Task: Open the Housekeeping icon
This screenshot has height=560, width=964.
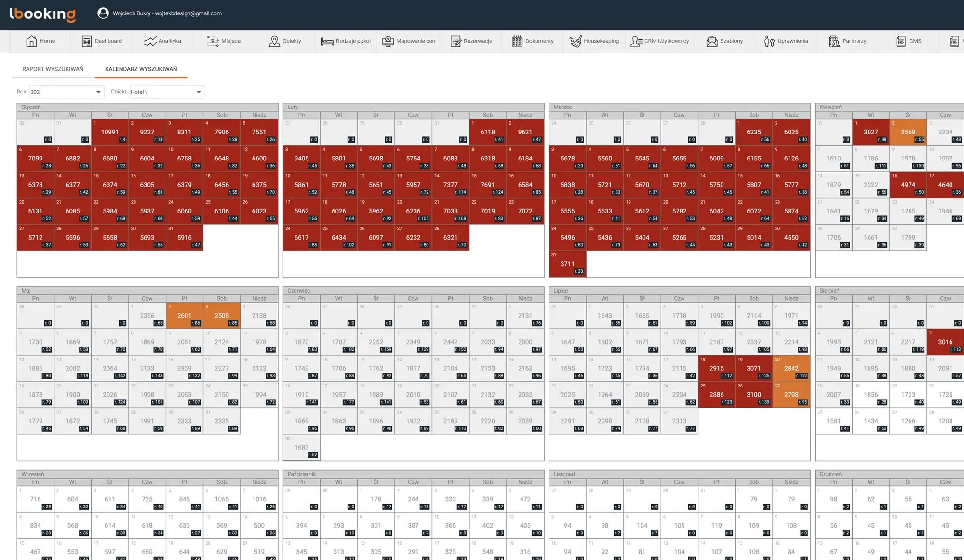Action: (575, 41)
